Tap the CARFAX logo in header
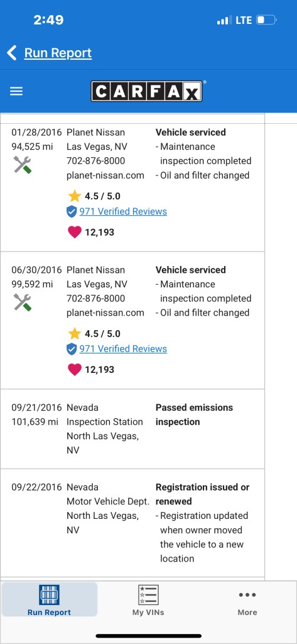Screen dimensions: 297x644 (146, 91)
